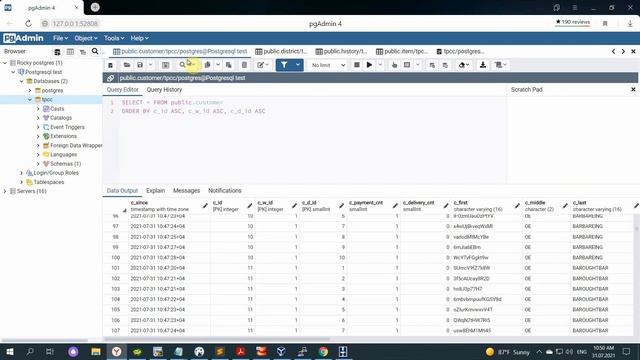Image resolution: width=640 pixels, height=360 pixels.
Task: Open the Tools menu
Action: click(114, 38)
